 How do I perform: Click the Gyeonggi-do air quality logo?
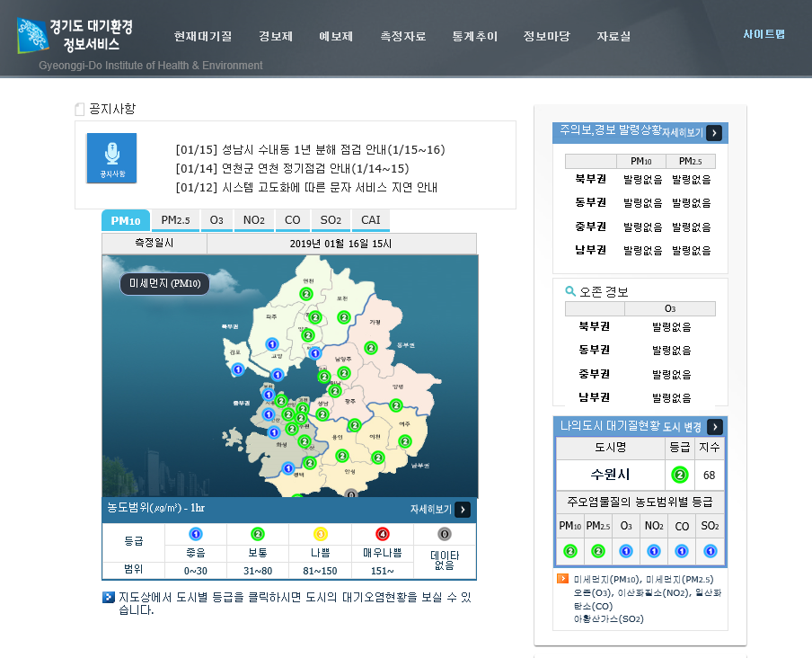click(75, 36)
